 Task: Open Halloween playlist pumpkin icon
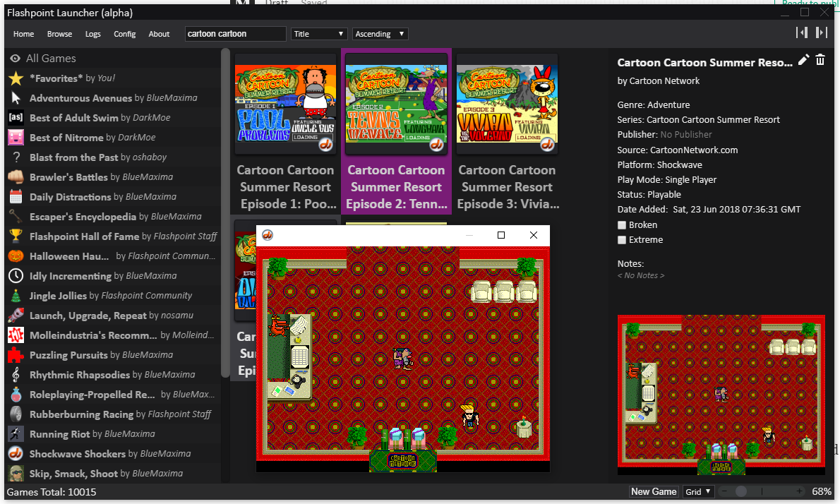coord(16,256)
